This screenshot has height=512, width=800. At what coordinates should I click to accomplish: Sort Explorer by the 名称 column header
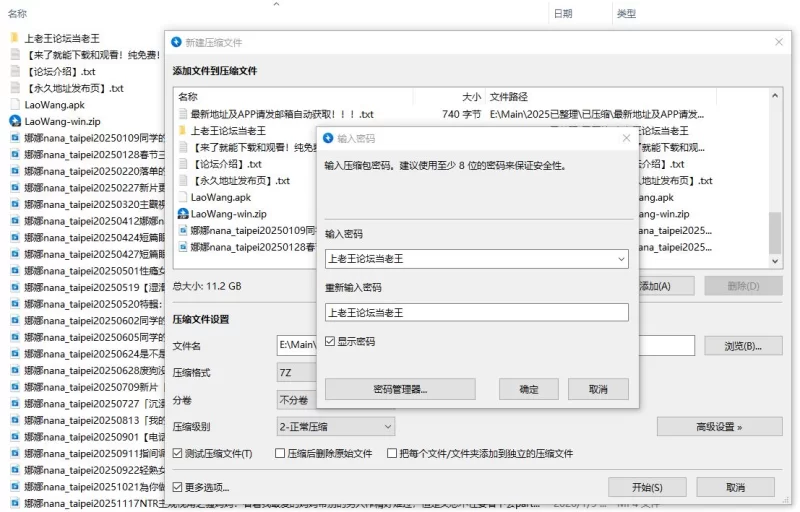[17, 14]
